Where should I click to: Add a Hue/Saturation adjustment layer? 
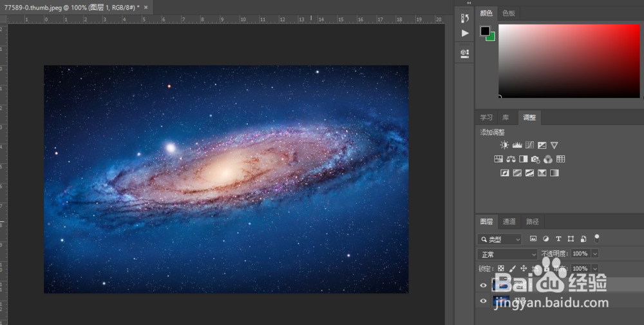(x=498, y=159)
